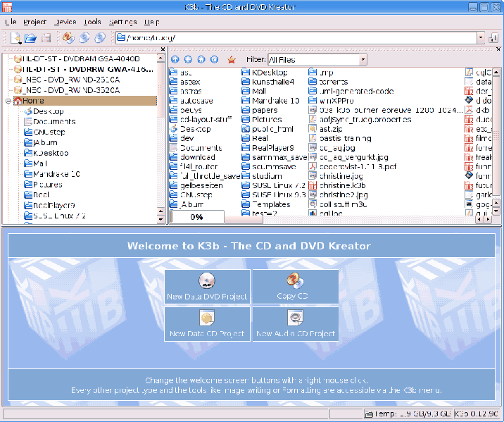This screenshot has width=504, height=422.
Task: Click the New Audio CD Project button
Action: pos(296,324)
